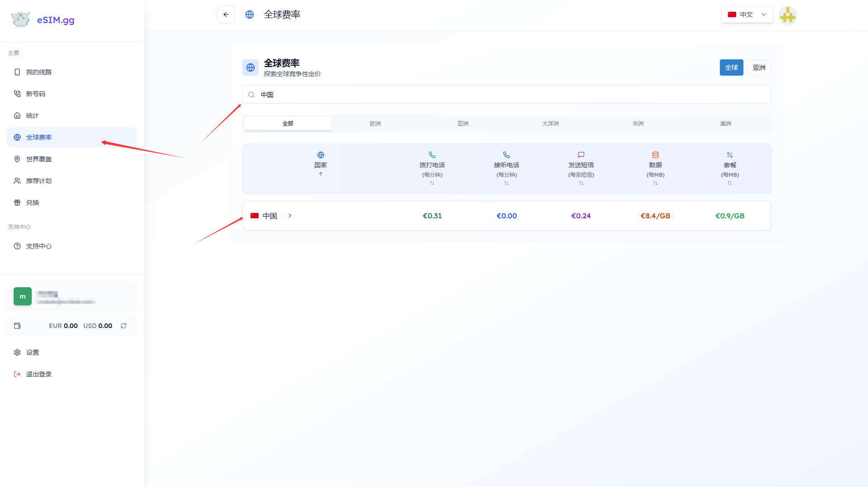Expand the 中国 row chevron
This screenshot has width=868, height=487.
[x=290, y=216]
